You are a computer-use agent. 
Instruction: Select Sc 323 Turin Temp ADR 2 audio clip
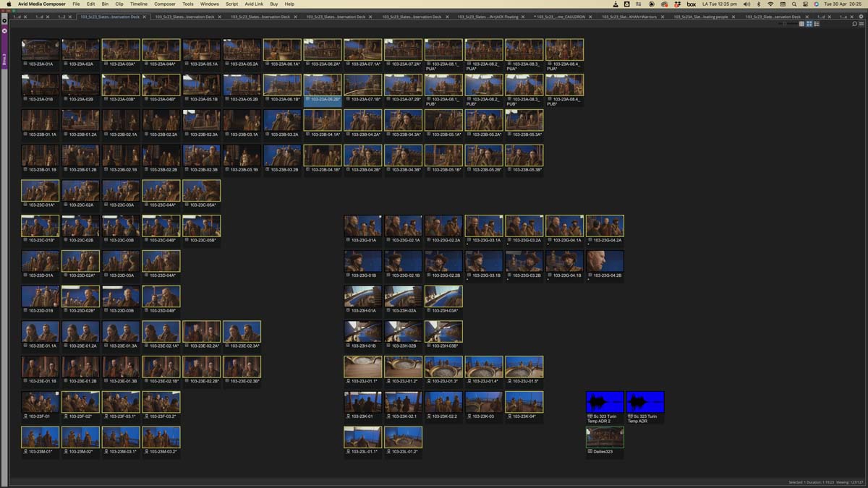pos(605,402)
